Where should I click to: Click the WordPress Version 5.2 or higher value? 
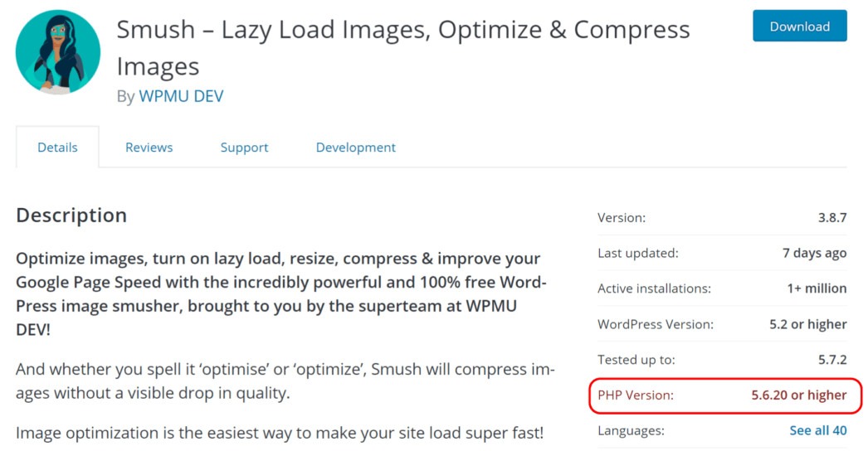(807, 324)
